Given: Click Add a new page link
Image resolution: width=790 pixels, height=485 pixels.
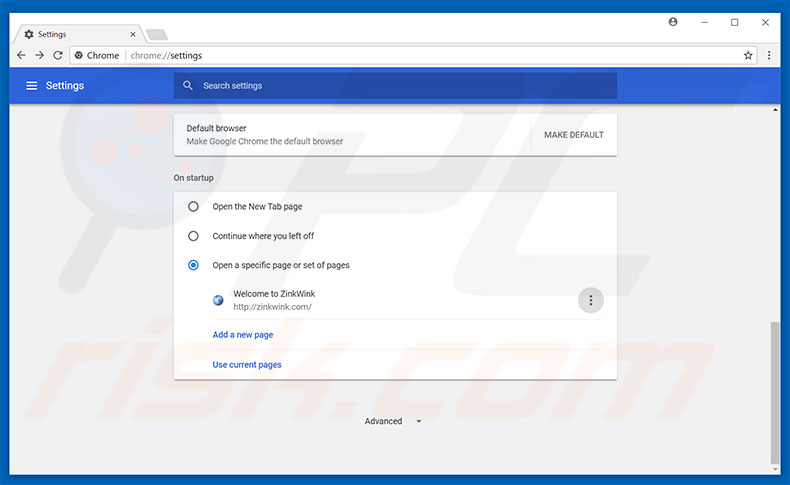Looking at the screenshot, I should point(243,334).
